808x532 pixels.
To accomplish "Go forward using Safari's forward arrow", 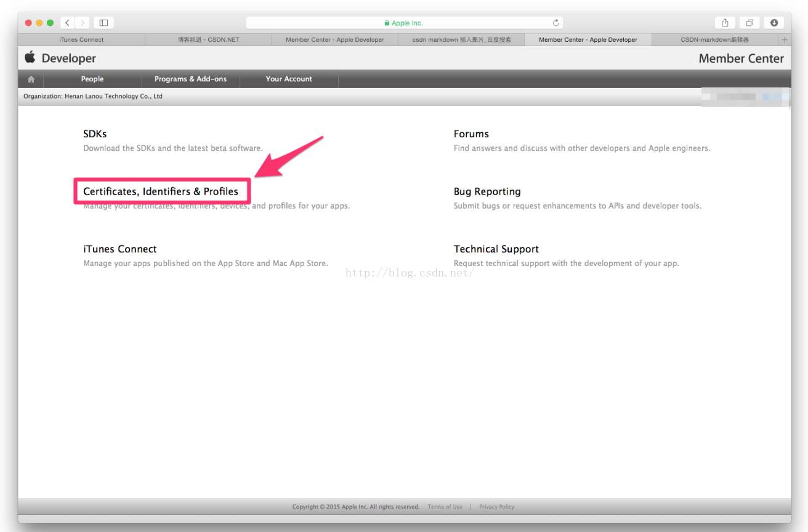I will (x=82, y=23).
